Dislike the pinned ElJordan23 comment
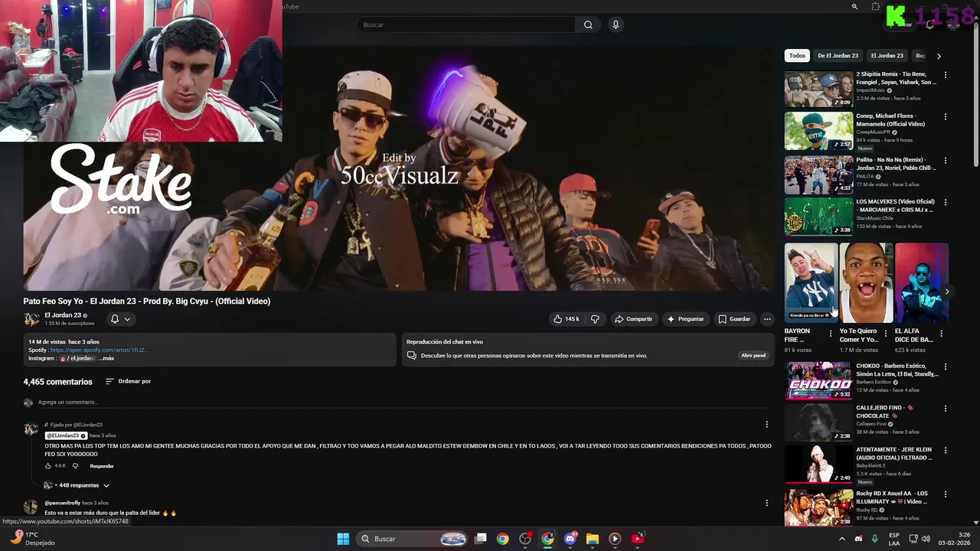The width and height of the screenshot is (980, 551). point(75,466)
